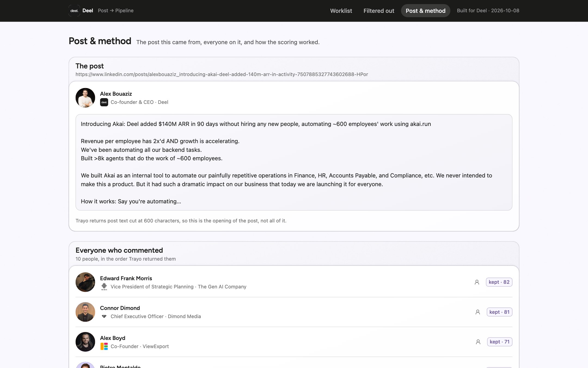
Task: Click 'Vice President of Strategic Planning' title text
Action: (152, 287)
